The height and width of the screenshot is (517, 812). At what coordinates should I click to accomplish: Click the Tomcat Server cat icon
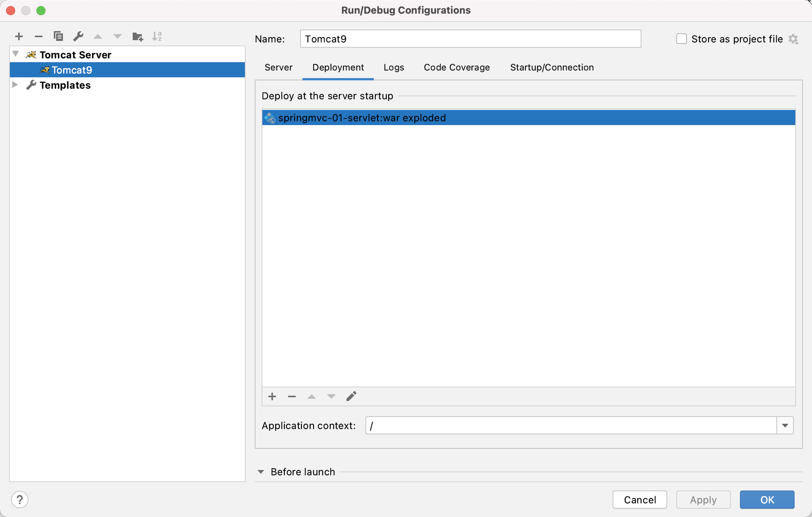pos(31,55)
